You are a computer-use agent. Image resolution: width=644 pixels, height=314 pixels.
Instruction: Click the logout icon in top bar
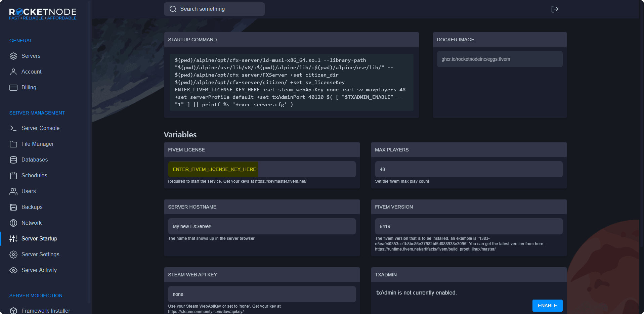click(x=555, y=9)
